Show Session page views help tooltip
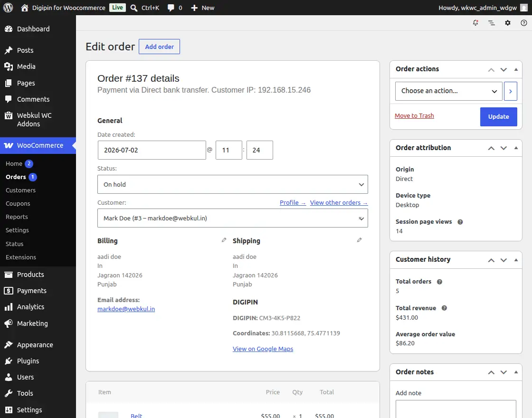The height and width of the screenshot is (418, 532). point(460,222)
